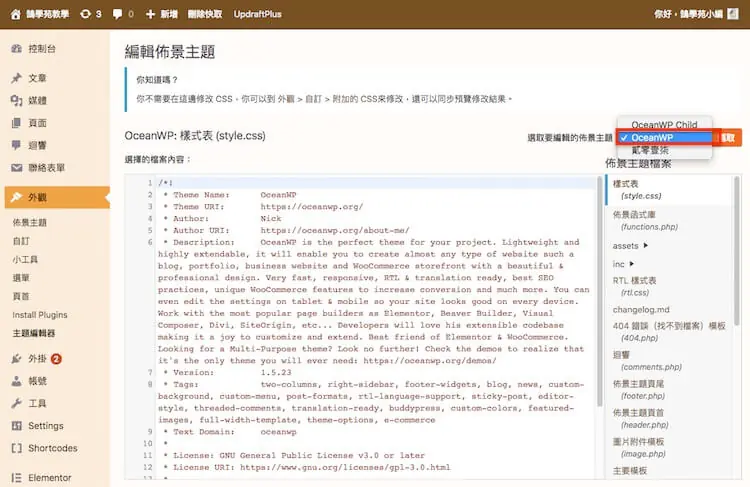Click 'Text Domain: oceanwp' code line
Image resolution: width=750 pixels, height=487 pixels.
230,432
